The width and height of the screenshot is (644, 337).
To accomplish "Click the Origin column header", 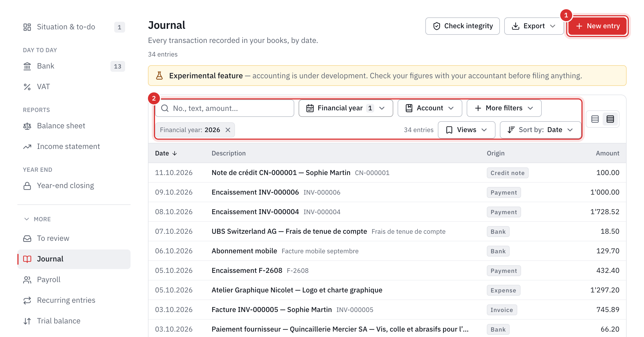I will pyautogui.click(x=496, y=153).
